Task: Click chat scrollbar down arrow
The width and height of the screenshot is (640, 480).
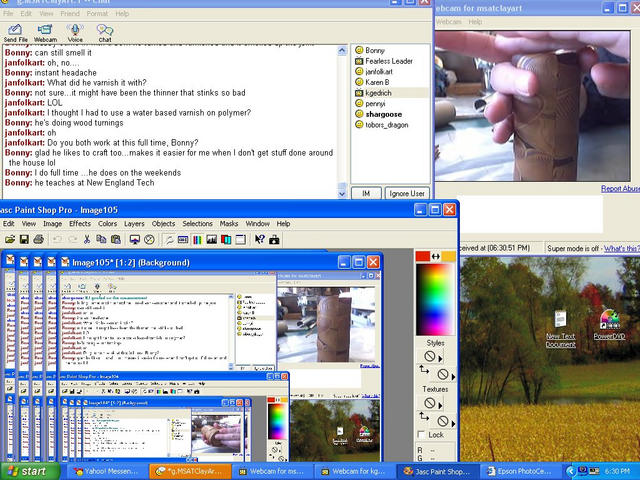Action: pyautogui.click(x=342, y=194)
